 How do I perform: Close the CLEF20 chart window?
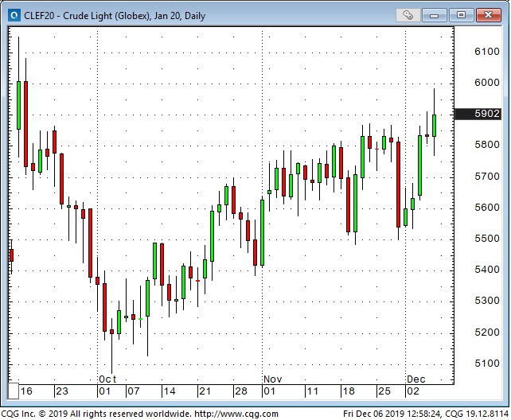click(488, 15)
